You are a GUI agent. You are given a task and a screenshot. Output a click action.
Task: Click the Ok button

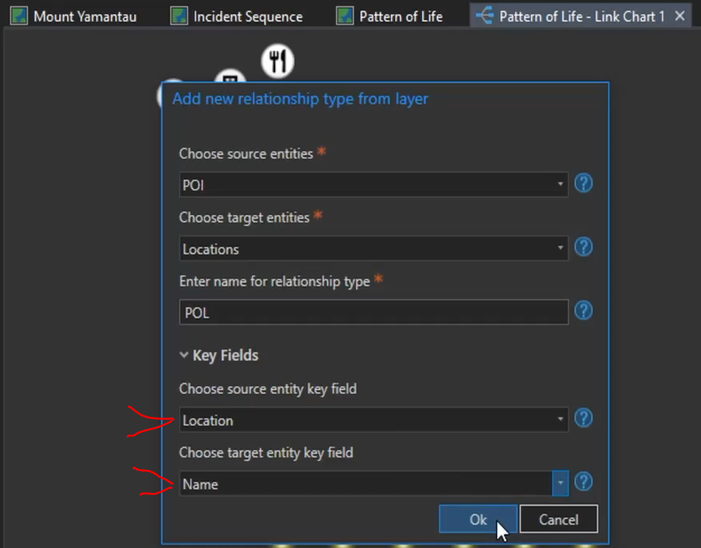[478, 519]
